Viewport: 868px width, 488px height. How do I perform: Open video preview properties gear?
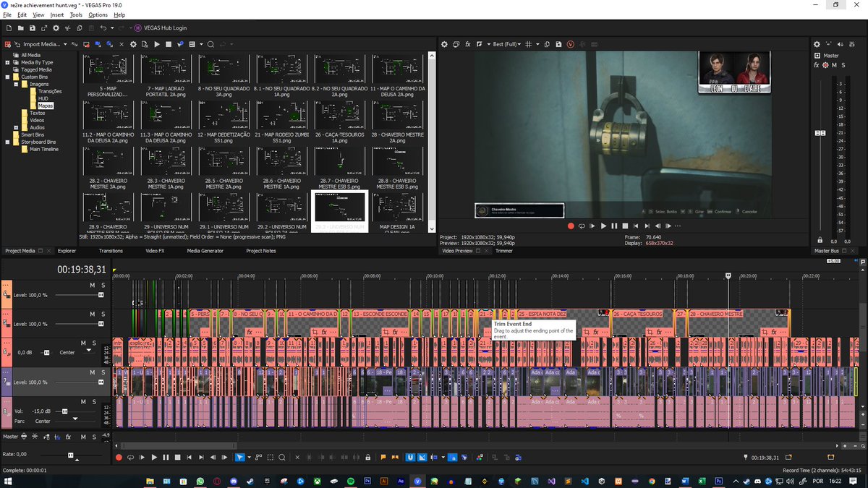[445, 44]
